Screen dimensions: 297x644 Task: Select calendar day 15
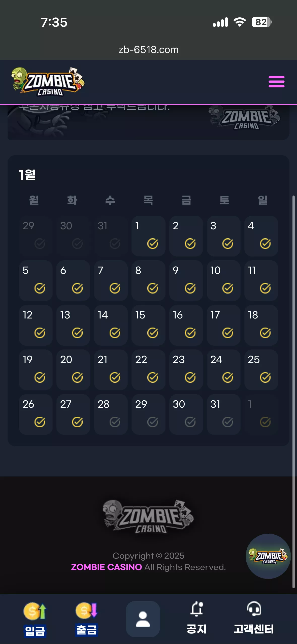tap(148, 325)
